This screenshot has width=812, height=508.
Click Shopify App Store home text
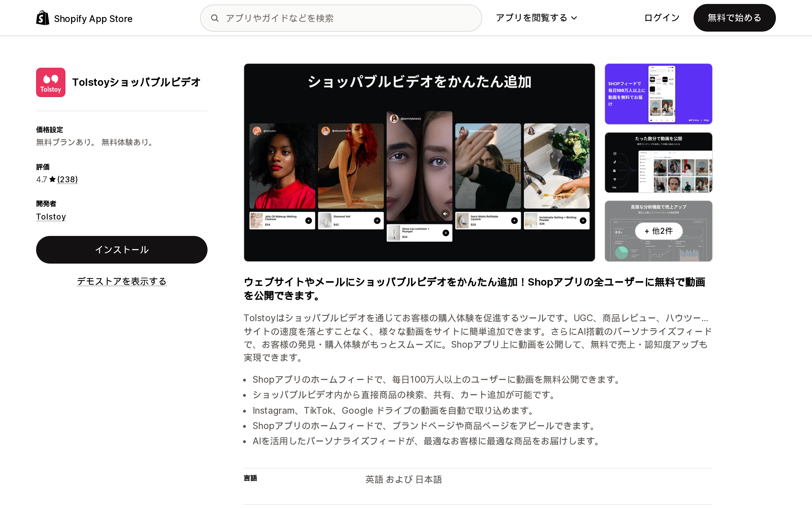(93, 19)
